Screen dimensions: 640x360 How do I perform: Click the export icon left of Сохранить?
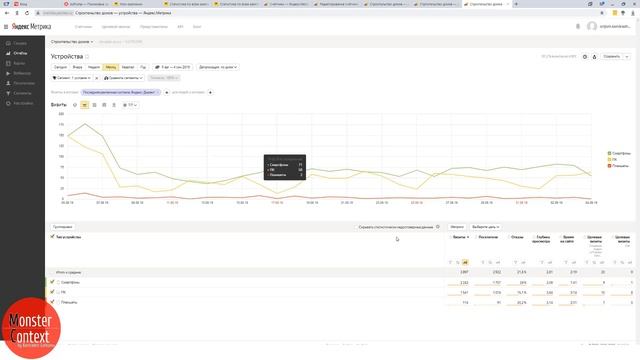(x=594, y=57)
